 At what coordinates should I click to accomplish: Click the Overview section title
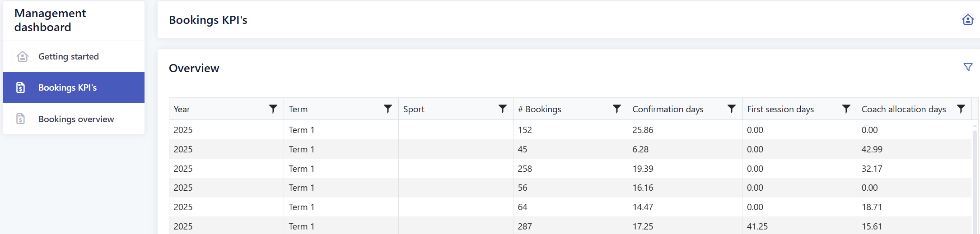194,68
